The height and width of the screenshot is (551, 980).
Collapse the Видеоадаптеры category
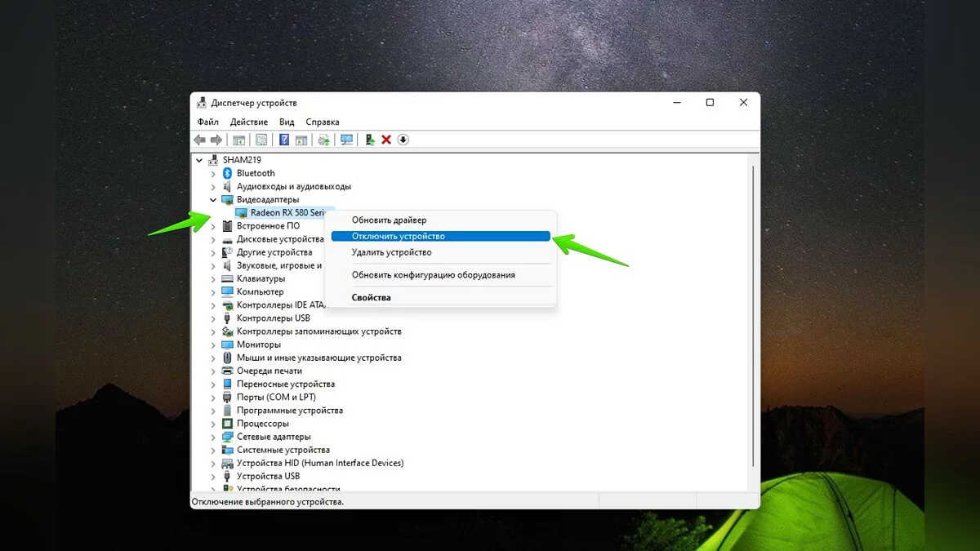coord(213,199)
